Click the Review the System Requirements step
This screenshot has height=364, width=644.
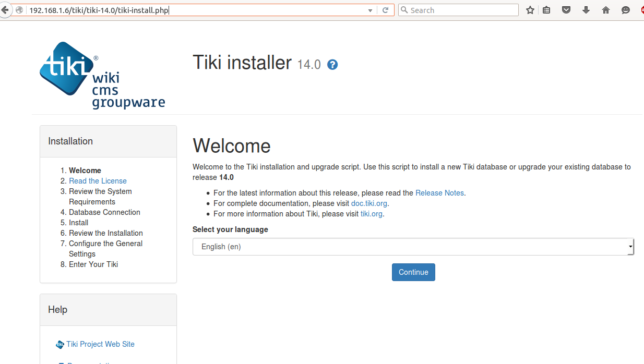coord(100,197)
